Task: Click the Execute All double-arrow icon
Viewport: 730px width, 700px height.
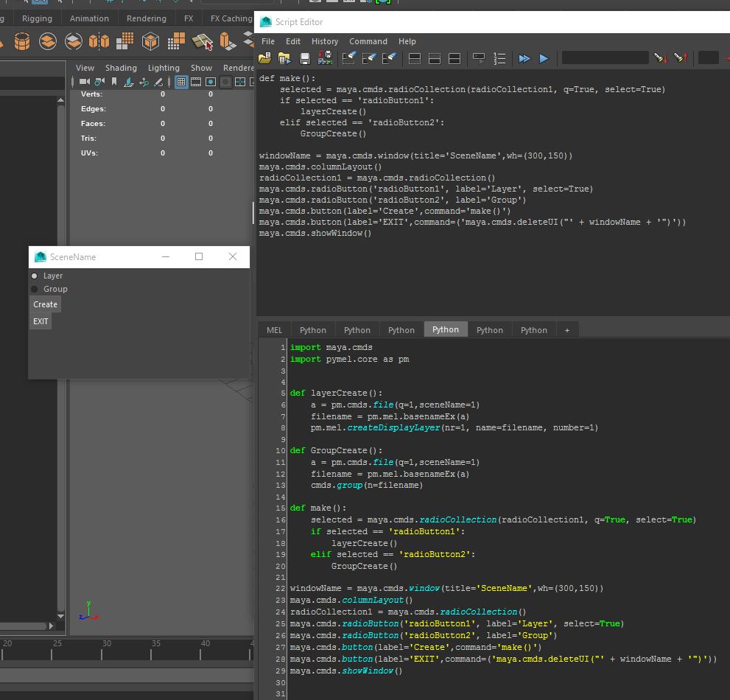Action: (524, 58)
